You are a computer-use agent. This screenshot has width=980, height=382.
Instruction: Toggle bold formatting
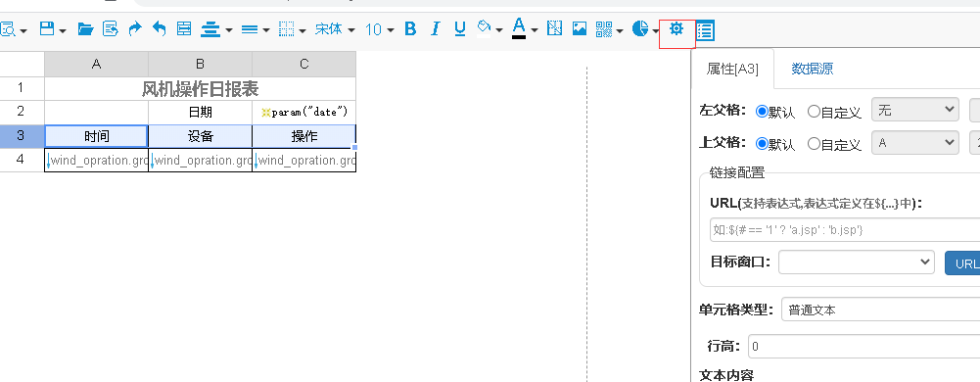coord(410,28)
